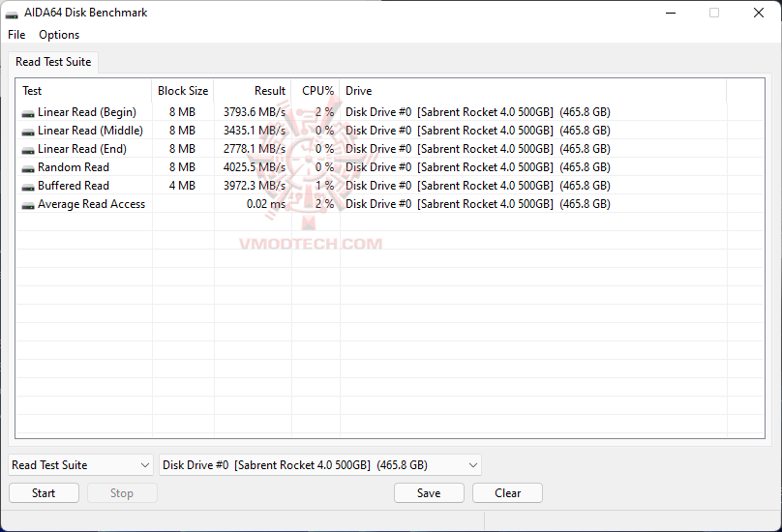Click the drive icon beside Random Read

coord(28,169)
